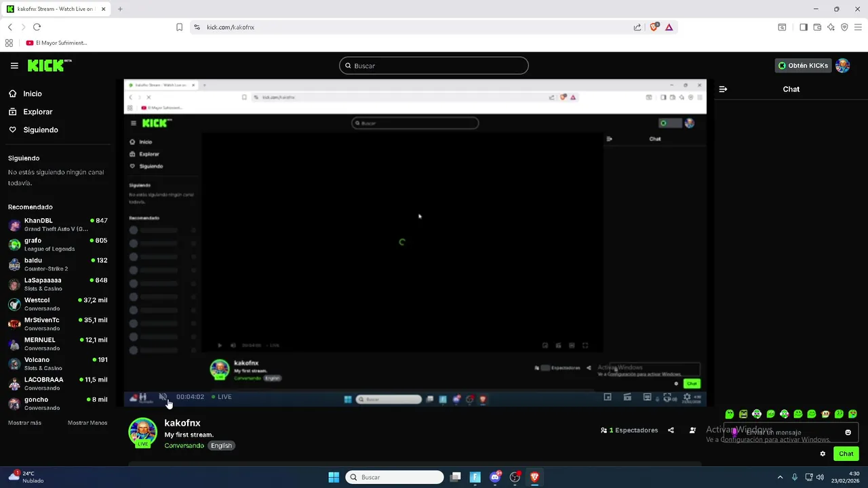Open Discord from taskbar
868x488 pixels.
pos(495,477)
